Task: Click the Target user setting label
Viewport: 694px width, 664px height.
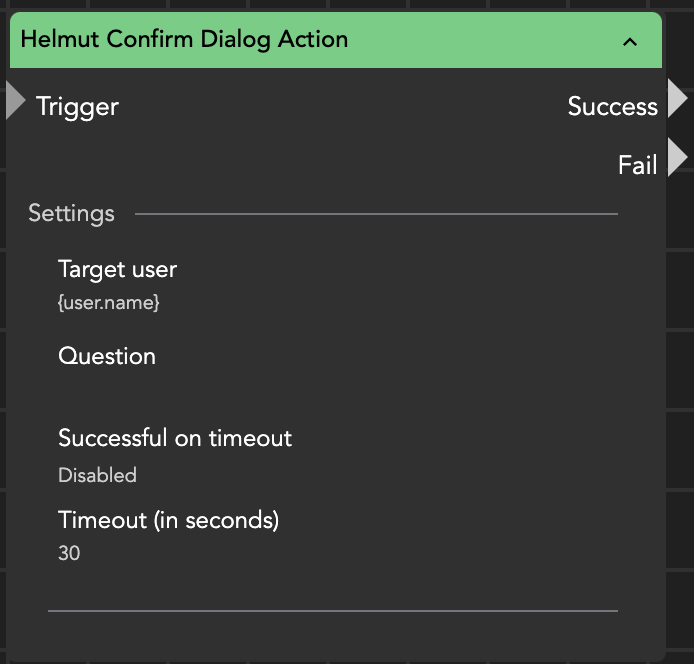Action: [117, 269]
